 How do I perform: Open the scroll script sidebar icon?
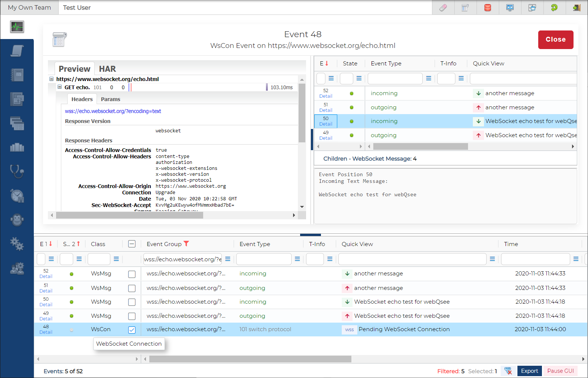coord(17,51)
